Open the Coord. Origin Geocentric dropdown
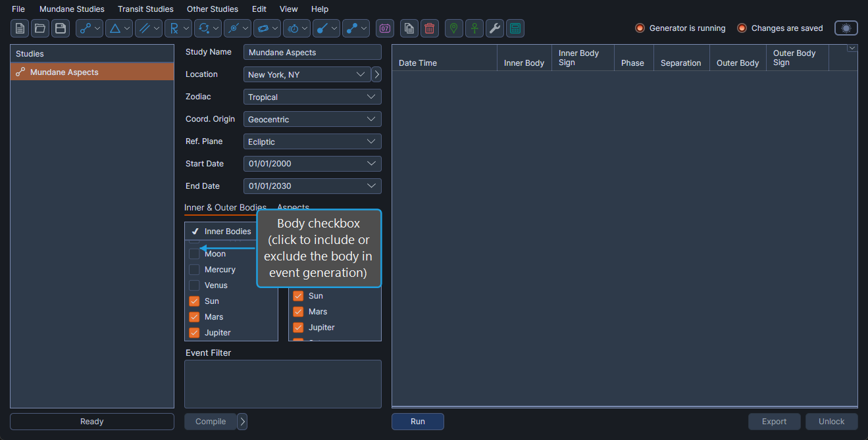The image size is (868, 440). pyautogui.click(x=313, y=119)
